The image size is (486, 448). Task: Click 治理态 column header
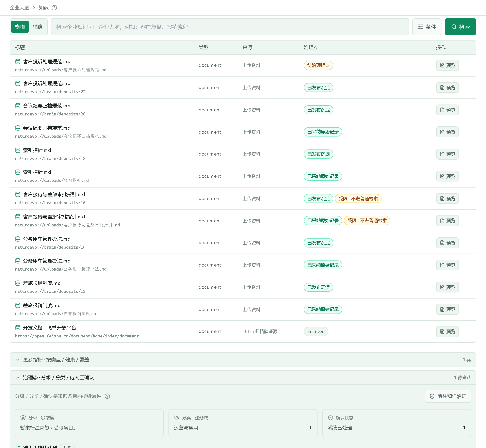311,48
